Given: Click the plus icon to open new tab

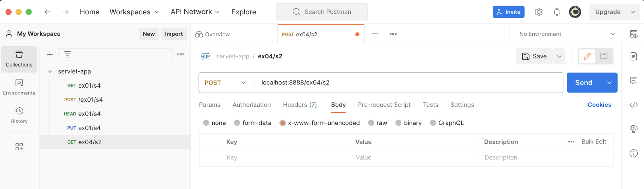Looking at the screenshot, I should click(375, 34).
